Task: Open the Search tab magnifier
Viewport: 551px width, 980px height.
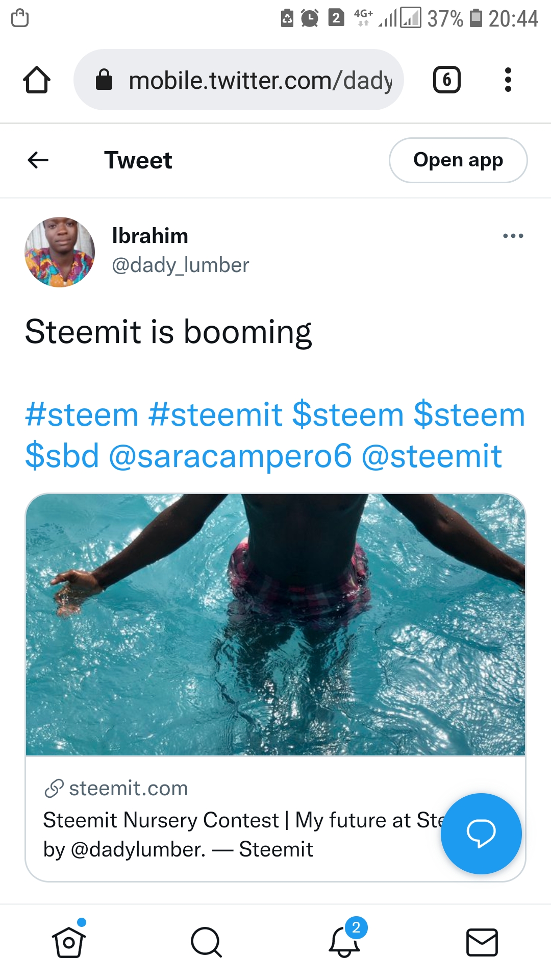Action: pos(206,942)
